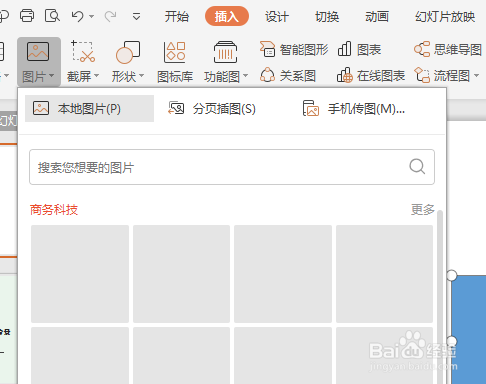The width and height of the screenshot is (486, 384).
Task: Insert a 智能图形 smart graphic
Action: tap(294, 50)
